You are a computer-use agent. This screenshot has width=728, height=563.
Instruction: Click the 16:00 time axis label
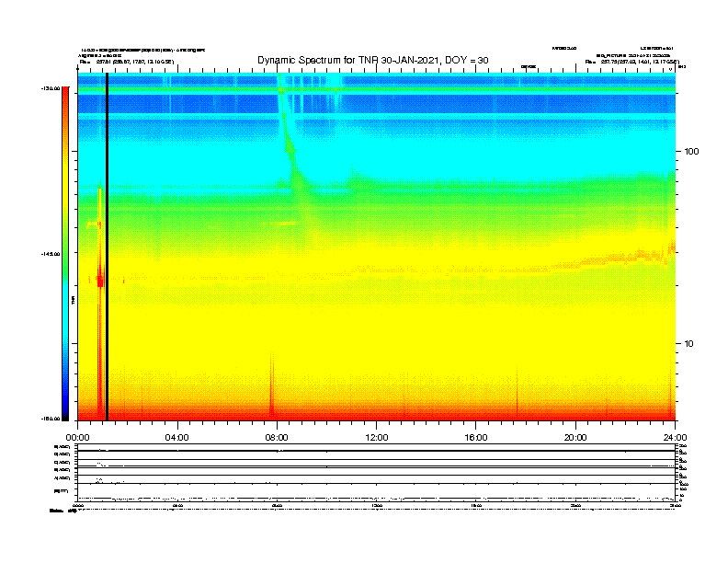click(476, 438)
